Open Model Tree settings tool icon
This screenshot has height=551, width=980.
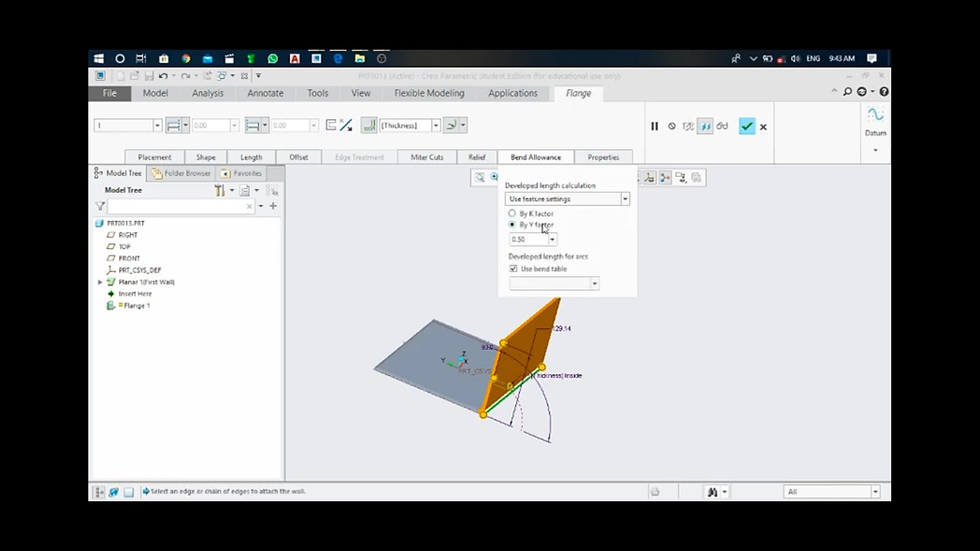(220, 190)
